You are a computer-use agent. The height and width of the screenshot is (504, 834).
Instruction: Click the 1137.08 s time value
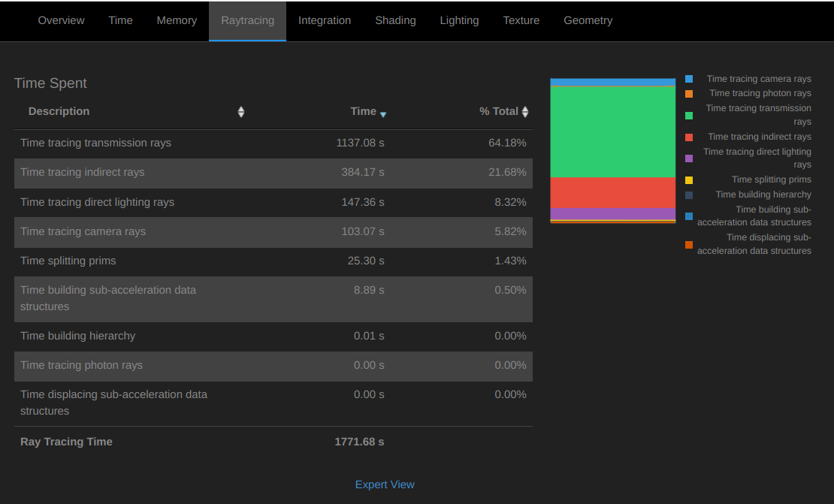360,143
